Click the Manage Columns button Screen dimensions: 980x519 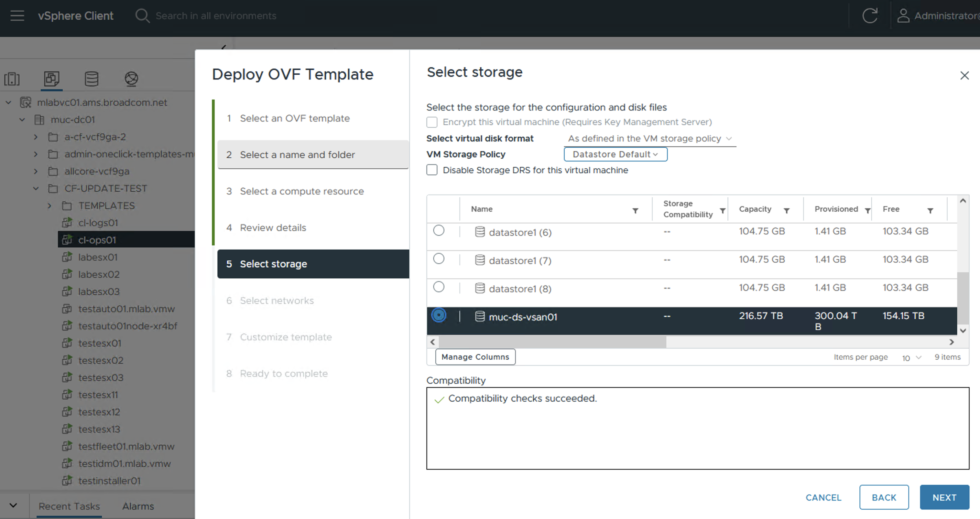(x=475, y=357)
